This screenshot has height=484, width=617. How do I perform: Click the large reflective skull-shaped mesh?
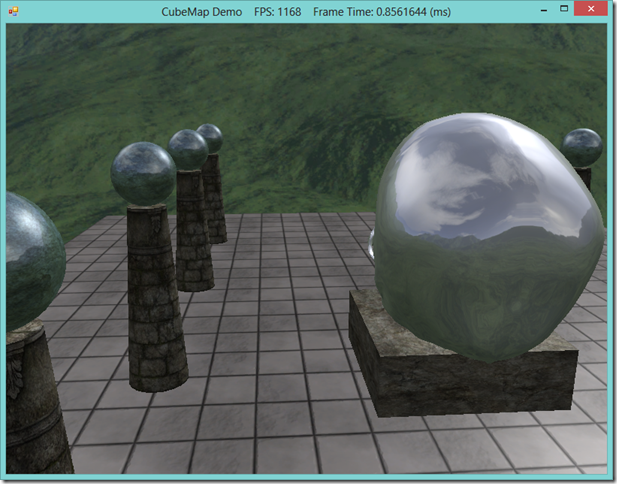point(487,236)
